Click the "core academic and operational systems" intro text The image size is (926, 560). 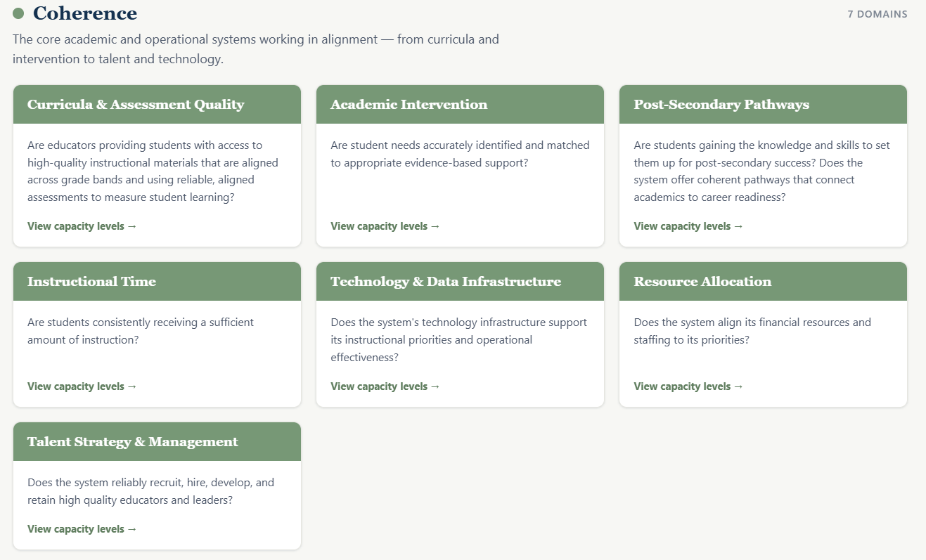click(256, 49)
